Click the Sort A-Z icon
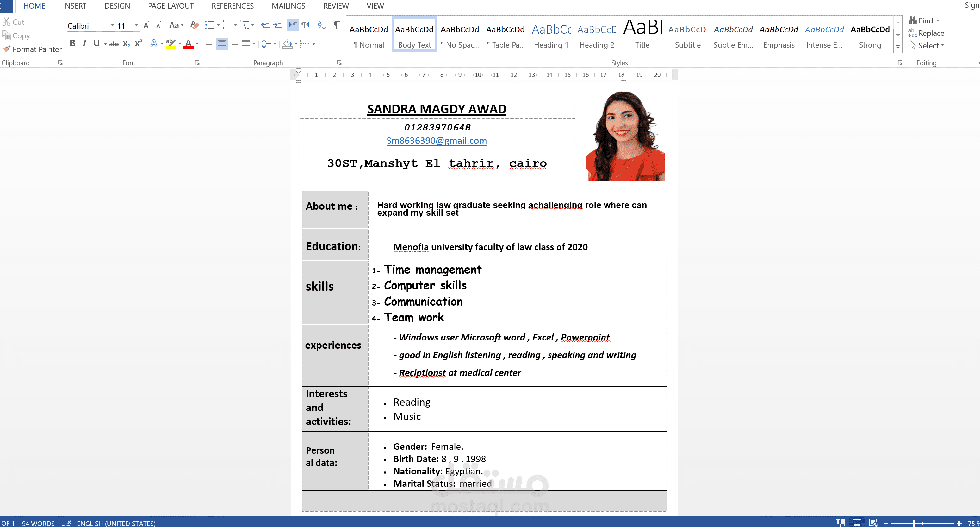 coord(321,25)
